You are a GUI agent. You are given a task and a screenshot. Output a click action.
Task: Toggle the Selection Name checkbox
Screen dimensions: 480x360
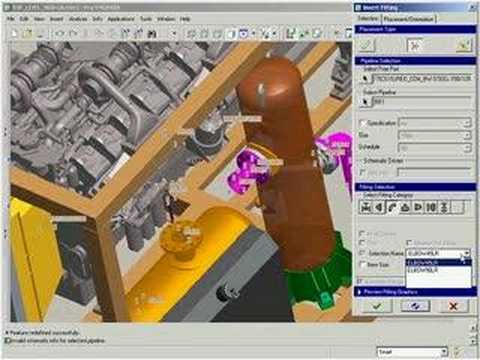362,253
